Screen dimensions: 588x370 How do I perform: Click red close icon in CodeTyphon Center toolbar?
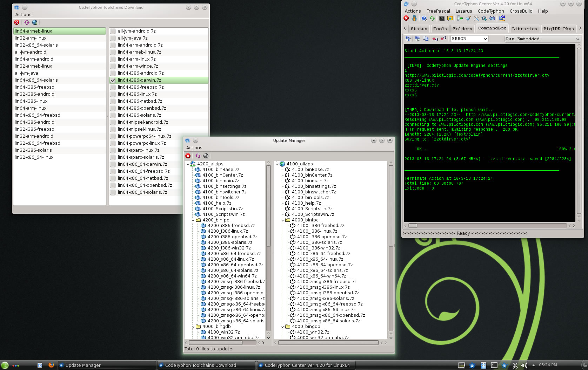click(x=406, y=18)
